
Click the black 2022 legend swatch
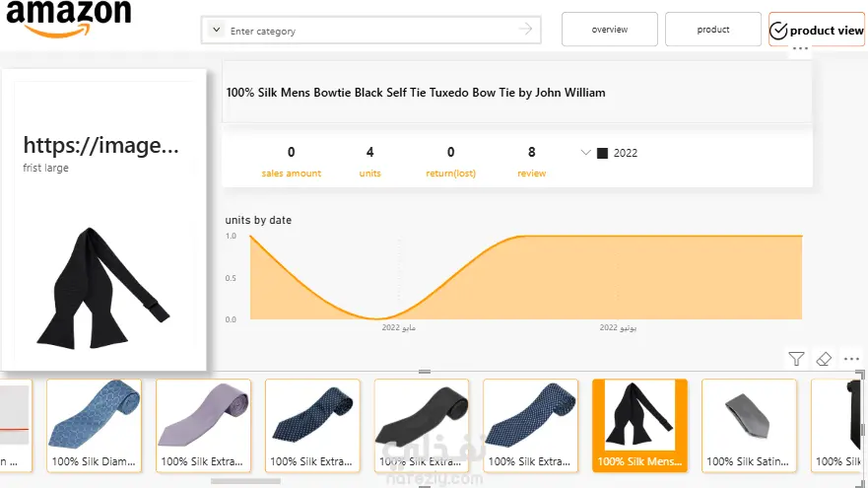602,154
